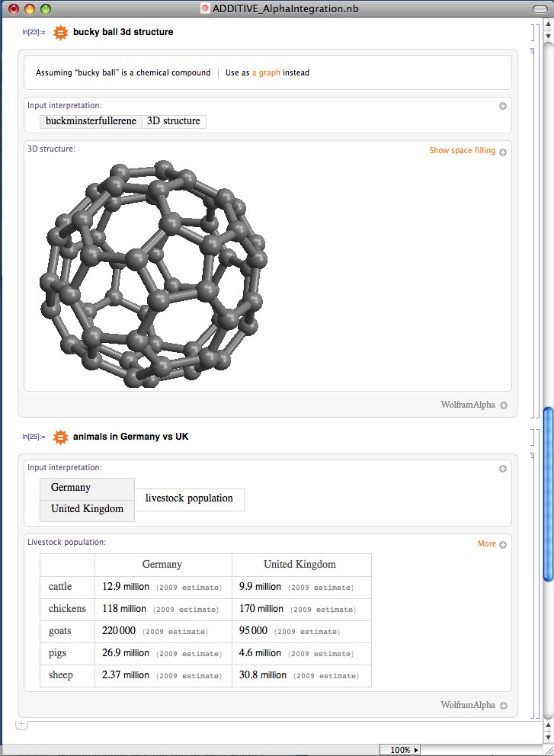Select the bucky ball input cell bracket
Viewport: 554px width, 756px height.
point(534,33)
